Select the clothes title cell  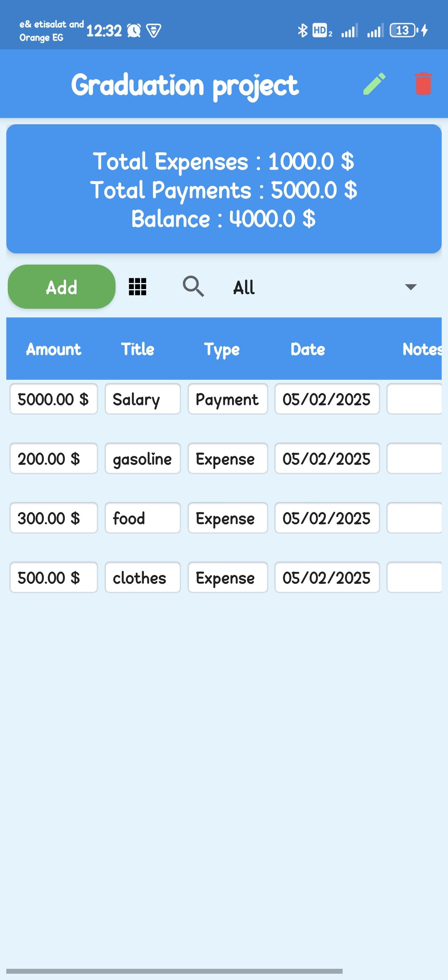(142, 577)
